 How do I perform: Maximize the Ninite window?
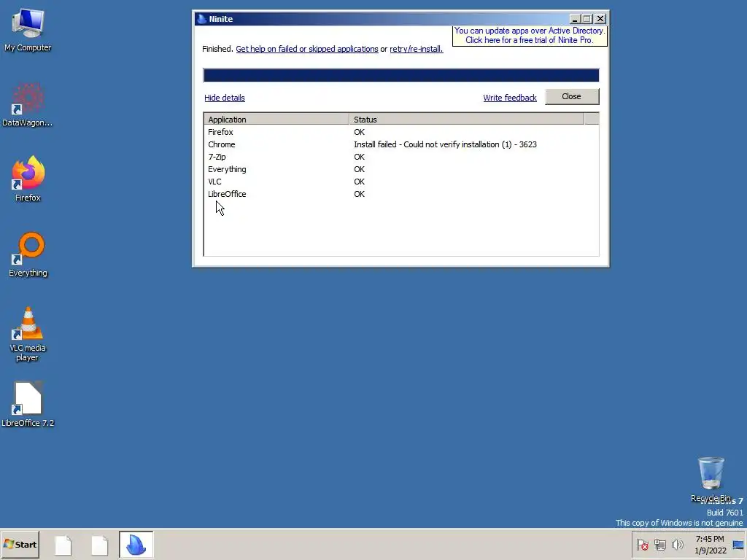[587, 19]
